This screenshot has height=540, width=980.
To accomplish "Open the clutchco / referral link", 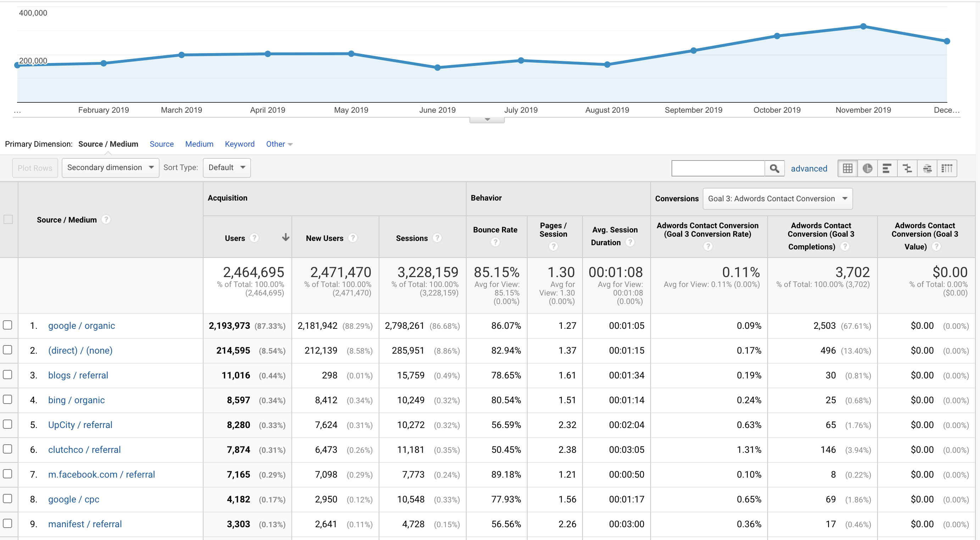I will (x=84, y=450).
